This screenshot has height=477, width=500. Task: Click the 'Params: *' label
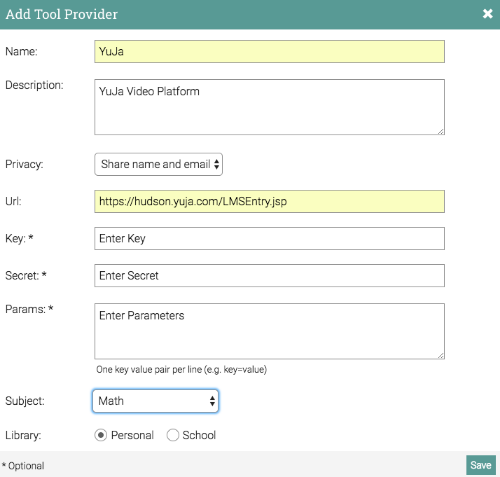coord(29,309)
